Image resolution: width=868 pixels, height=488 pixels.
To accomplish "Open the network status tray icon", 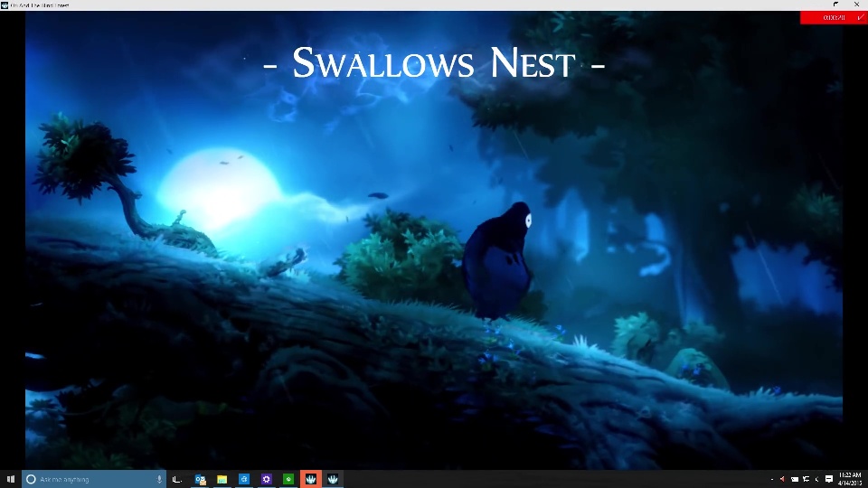I will [806, 479].
